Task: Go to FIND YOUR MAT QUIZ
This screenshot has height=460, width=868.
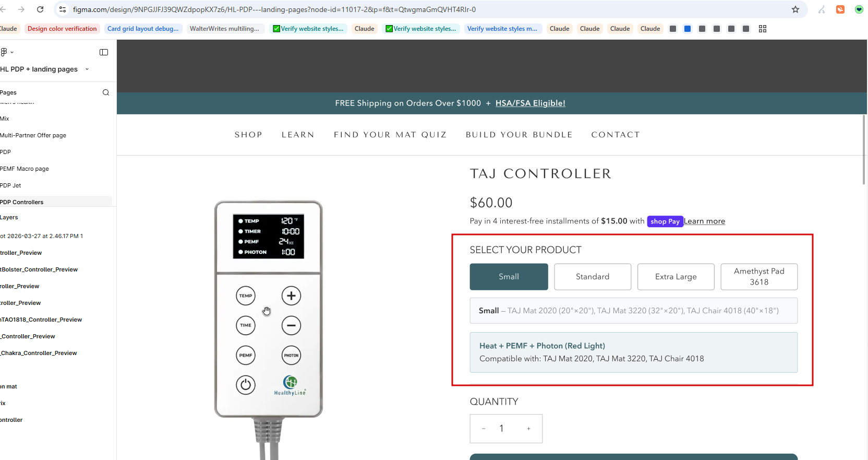Action: 390,135
